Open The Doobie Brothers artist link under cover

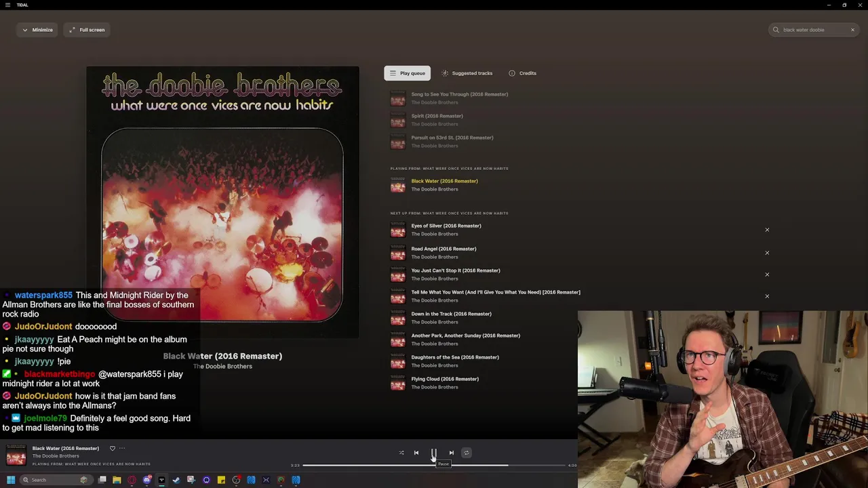click(222, 367)
